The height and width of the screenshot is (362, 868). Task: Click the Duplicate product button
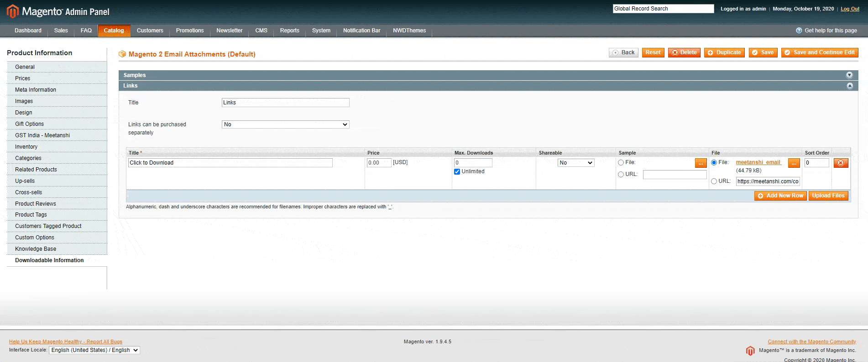pos(724,52)
